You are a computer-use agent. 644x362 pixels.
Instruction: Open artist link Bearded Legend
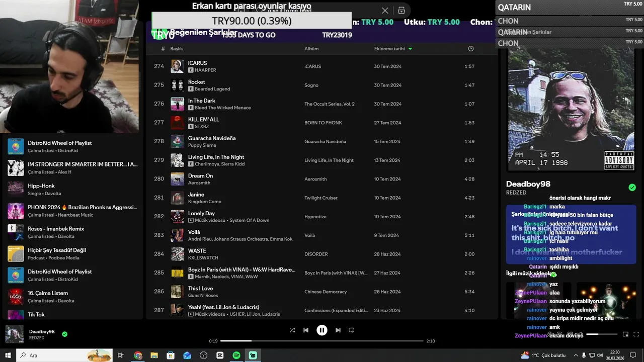coord(212,89)
